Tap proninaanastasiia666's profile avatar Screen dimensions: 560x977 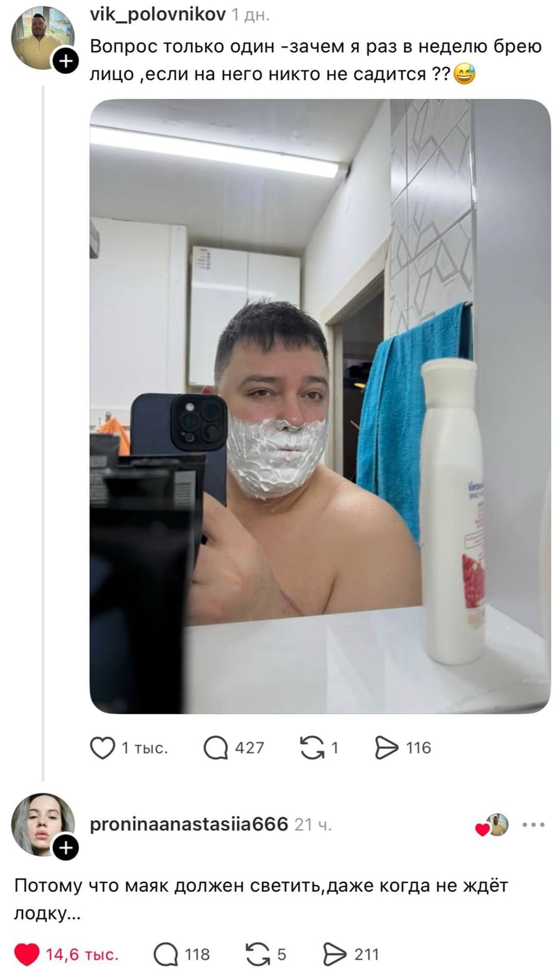point(42,824)
